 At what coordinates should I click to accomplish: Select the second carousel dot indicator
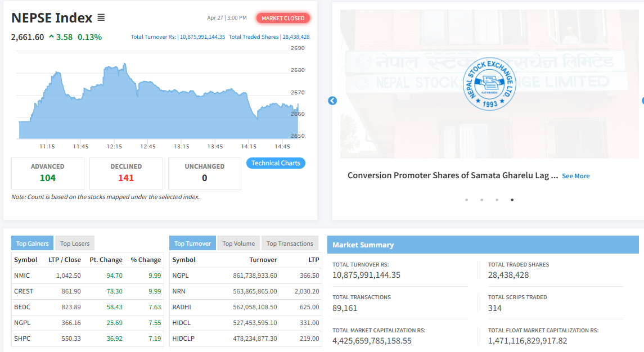481,200
